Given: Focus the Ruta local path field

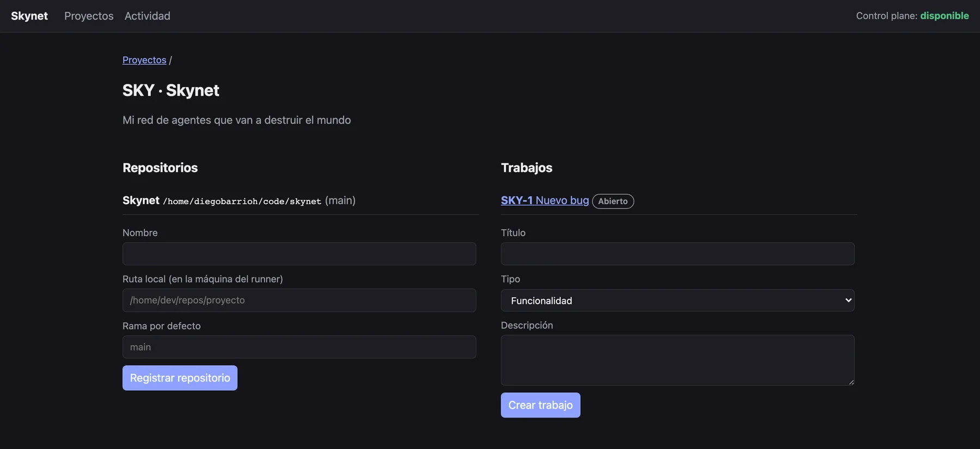Looking at the screenshot, I should tap(299, 300).
